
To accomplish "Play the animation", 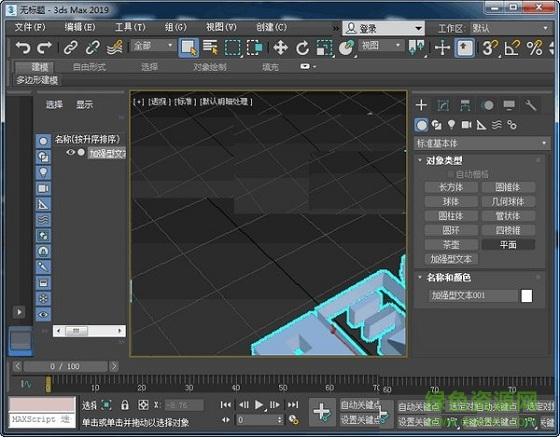I will pos(259,405).
